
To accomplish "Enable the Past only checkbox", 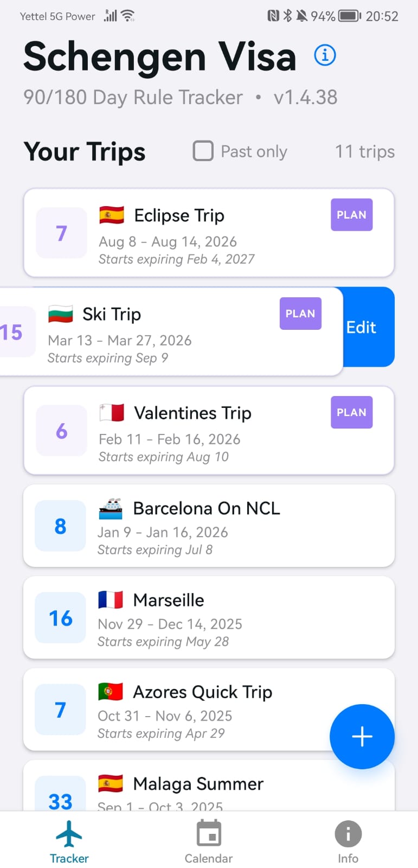I will 203,151.
